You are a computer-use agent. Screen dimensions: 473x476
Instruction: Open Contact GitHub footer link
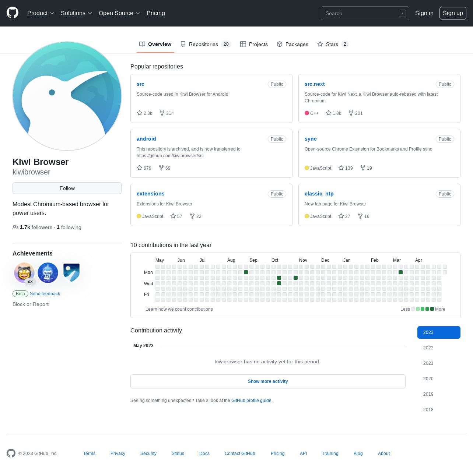pyautogui.click(x=240, y=454)
